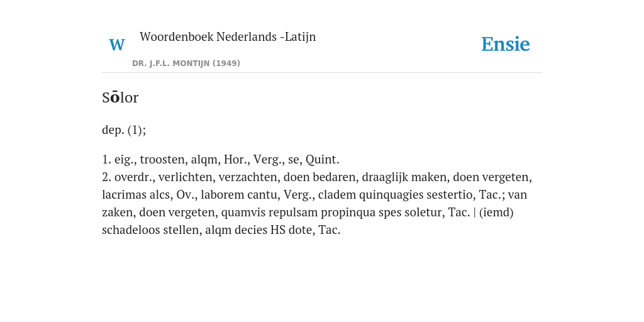Open the Ensie logo link

(x=506, y=44)
